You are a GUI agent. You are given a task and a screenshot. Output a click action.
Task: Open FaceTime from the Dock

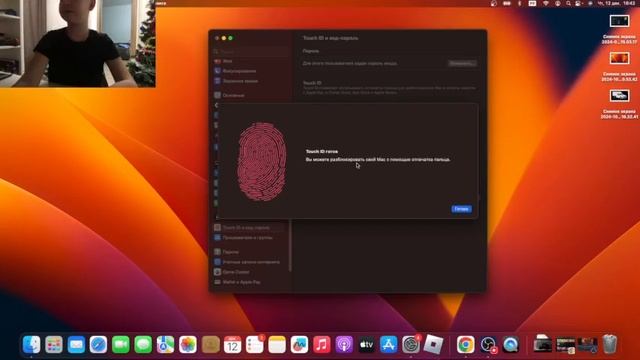pyautogui.click(x=121, y=344)
